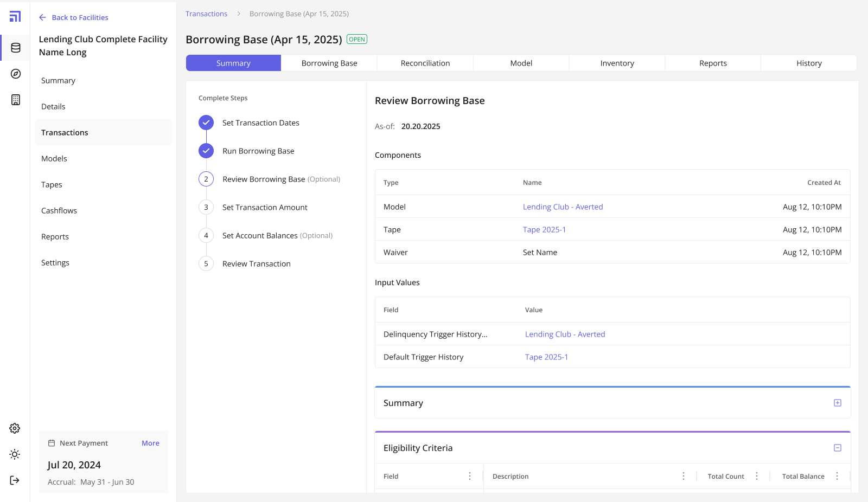The image size is (868, 502).
Task: Switch to the Reconciliation tab
Action: 425,63
